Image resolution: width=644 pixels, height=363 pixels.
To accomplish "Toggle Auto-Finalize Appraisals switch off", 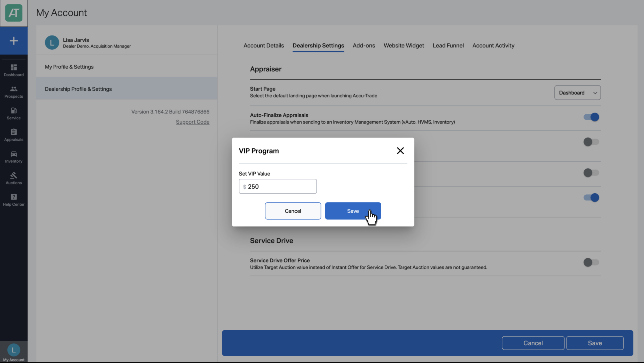I will coord(591,117).
